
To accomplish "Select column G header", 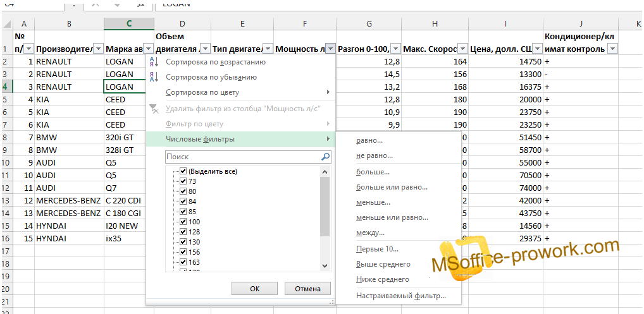I will pos(369,24).
